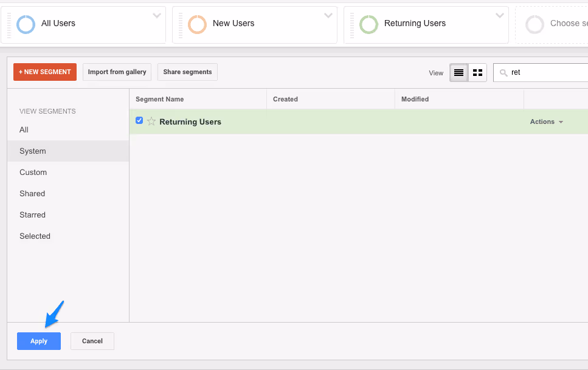Expand the All Users segment chip chevron
This screenshot has height=370, width=588.
pyautogui.click(x=156, y=15)
